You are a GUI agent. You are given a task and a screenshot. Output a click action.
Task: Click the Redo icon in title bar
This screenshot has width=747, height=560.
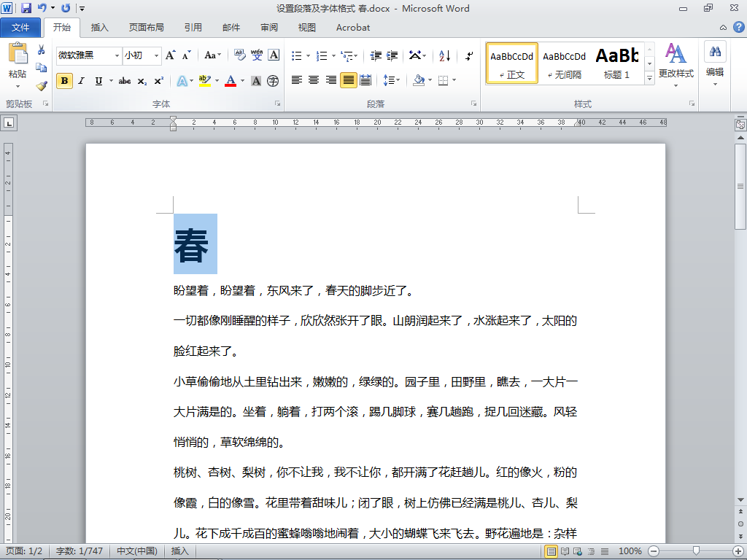click(x=66, y=8)
